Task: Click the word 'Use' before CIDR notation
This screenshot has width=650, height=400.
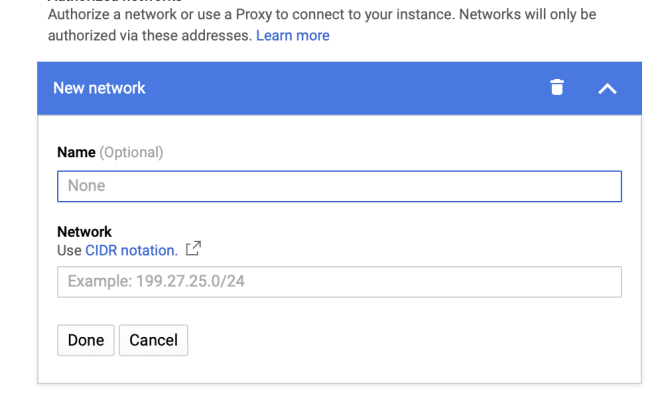Action: [x=69, y=250]
